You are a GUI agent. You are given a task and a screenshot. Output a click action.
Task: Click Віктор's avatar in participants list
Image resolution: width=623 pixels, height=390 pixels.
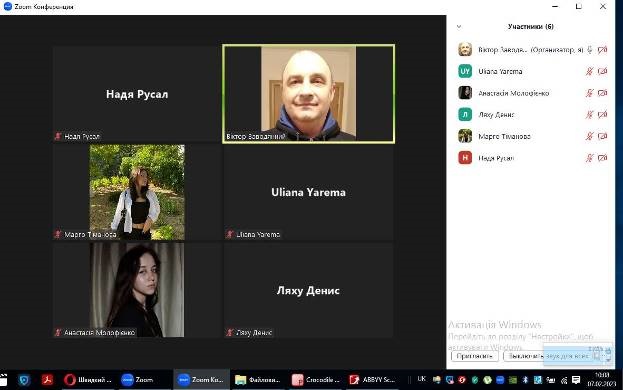(465, 49)
